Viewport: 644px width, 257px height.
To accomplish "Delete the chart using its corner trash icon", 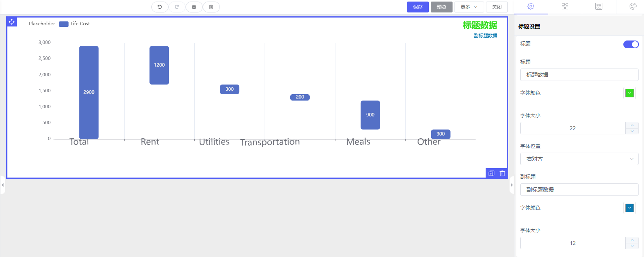I will pyautogui.click(x=502, y=174).
